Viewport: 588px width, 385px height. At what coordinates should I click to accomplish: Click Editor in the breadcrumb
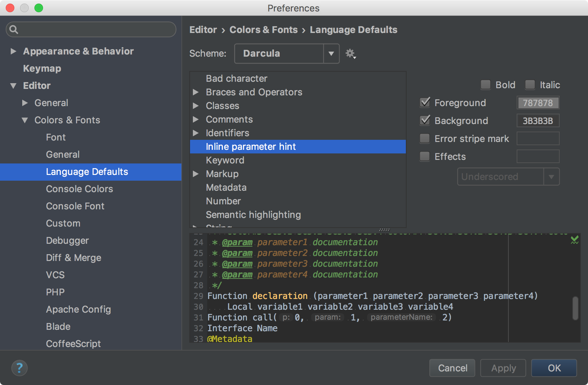[203, 30]
